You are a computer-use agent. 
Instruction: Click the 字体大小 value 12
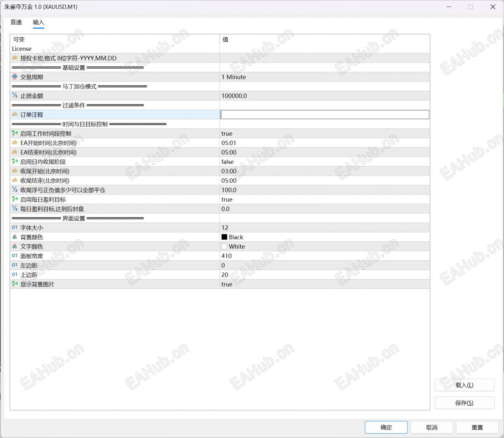click(x=225, y=228)
